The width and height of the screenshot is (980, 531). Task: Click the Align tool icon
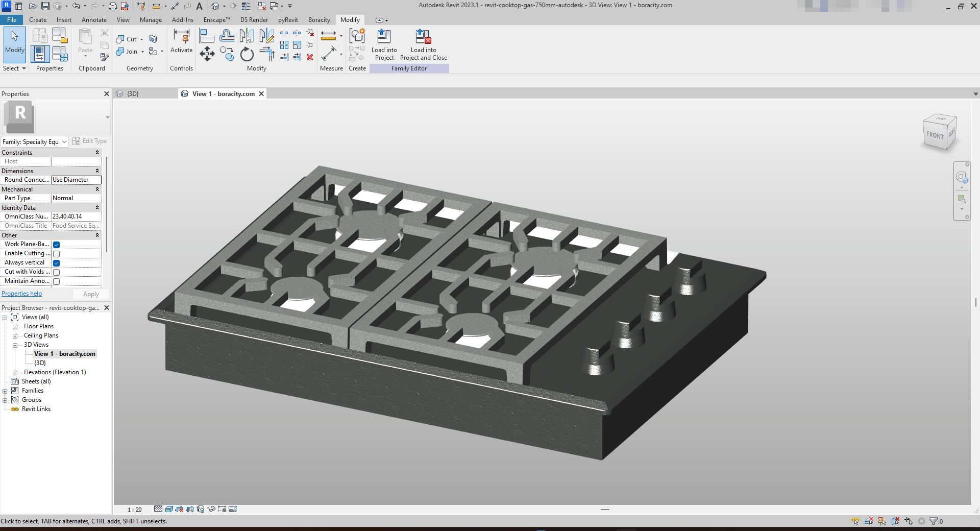tap(207, 36)
